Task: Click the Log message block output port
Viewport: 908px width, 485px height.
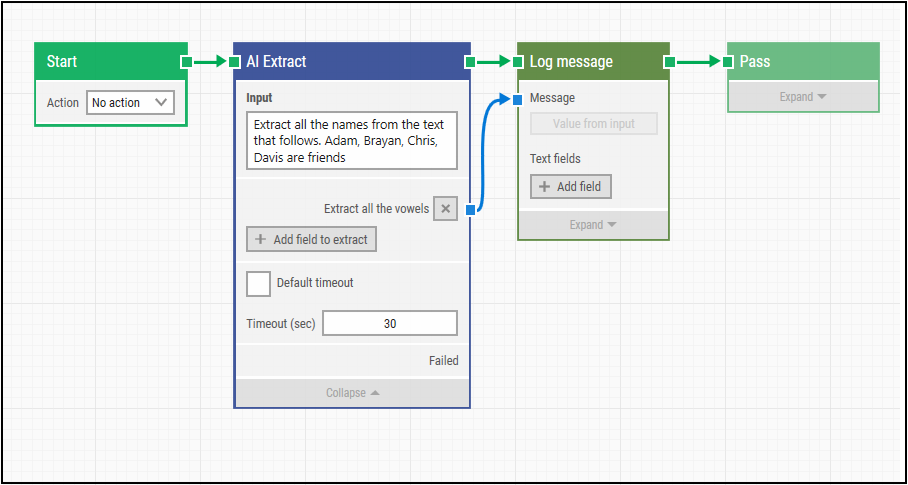Action: pyautogui.click(x=669, y=62)
